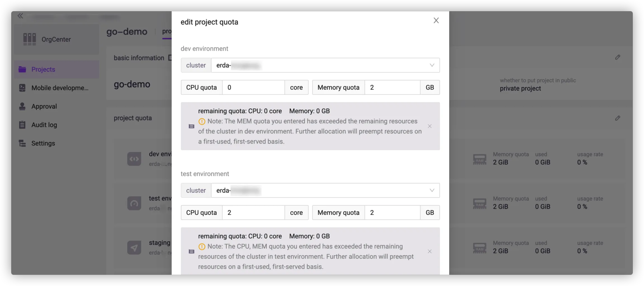Viewport: 644px width, 286px height.
Task: Click the Audit log clipboard icon
Action: 22,125
